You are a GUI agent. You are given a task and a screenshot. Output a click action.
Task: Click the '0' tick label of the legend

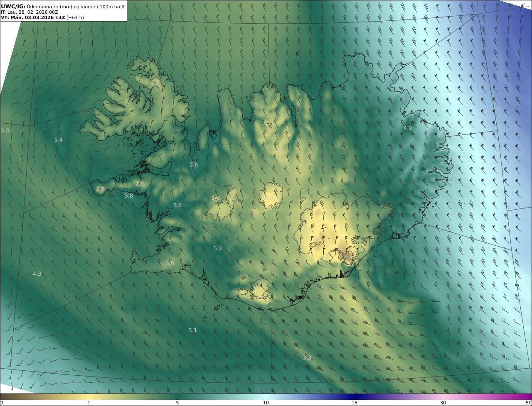point(2,403)
